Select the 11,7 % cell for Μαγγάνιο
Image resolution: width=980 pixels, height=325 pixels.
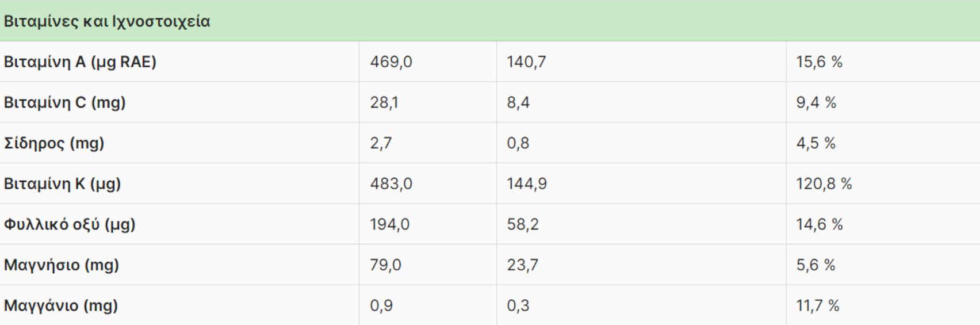[817, 305]
